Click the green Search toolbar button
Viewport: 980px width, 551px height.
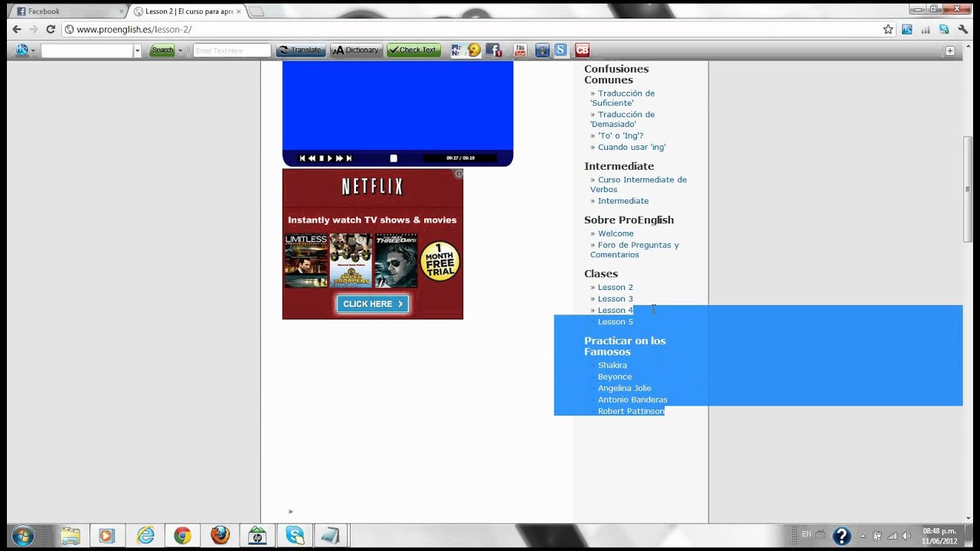click(162, 51)
